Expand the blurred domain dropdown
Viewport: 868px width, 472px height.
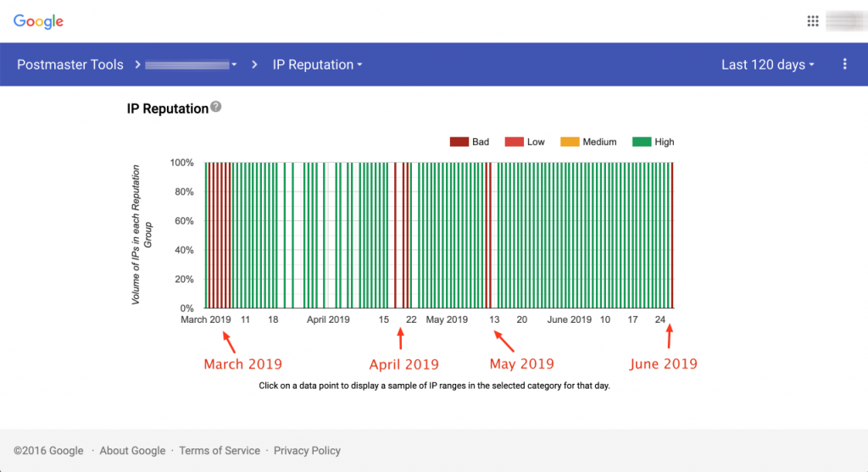tap(191, 64)
